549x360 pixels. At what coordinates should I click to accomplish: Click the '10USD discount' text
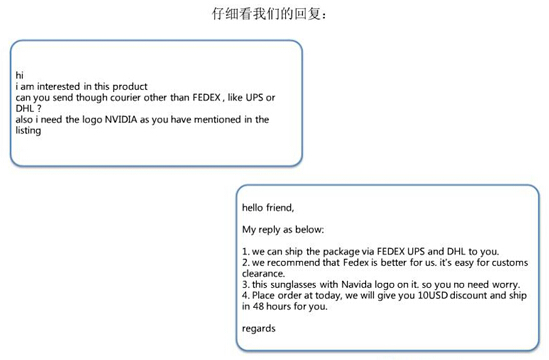pos(452,295)
